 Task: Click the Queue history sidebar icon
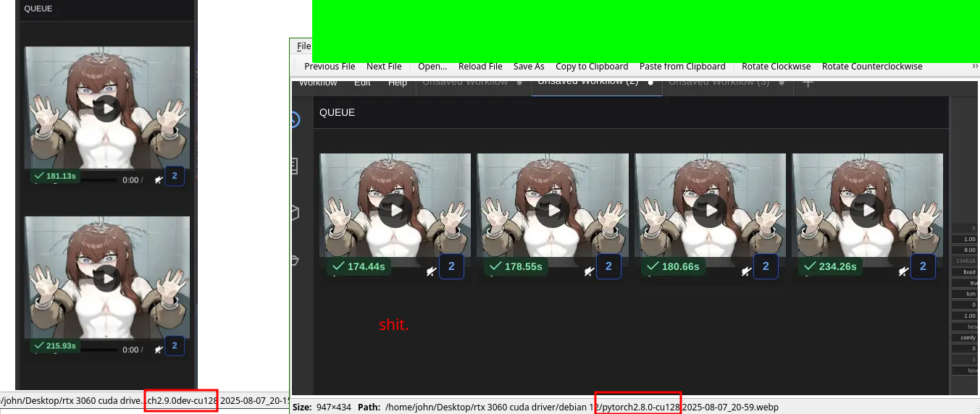295,119
